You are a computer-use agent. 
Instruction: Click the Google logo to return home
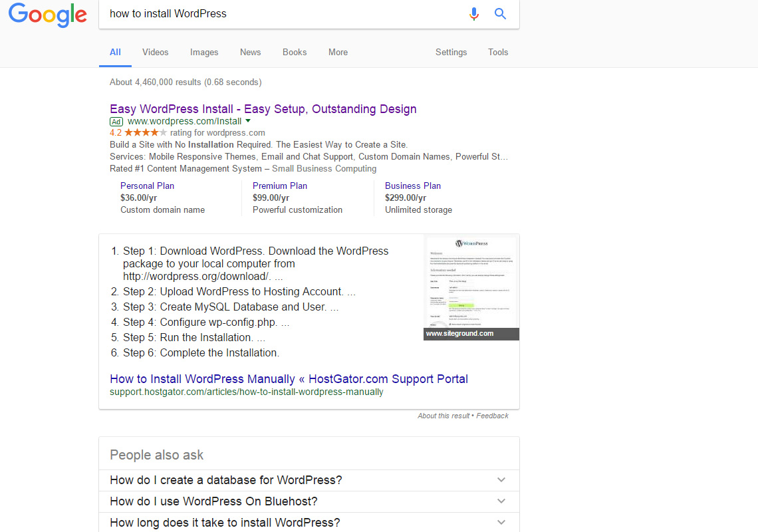coord(47,15)
